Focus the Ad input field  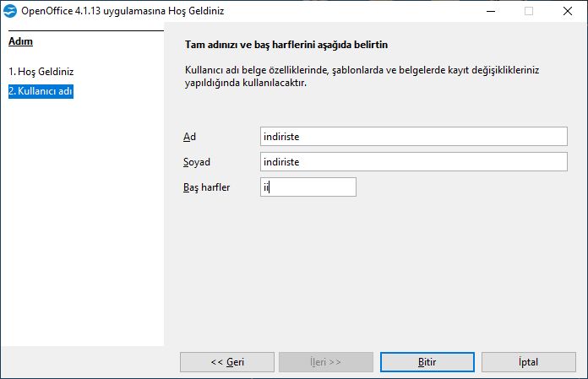coord(414,136)
